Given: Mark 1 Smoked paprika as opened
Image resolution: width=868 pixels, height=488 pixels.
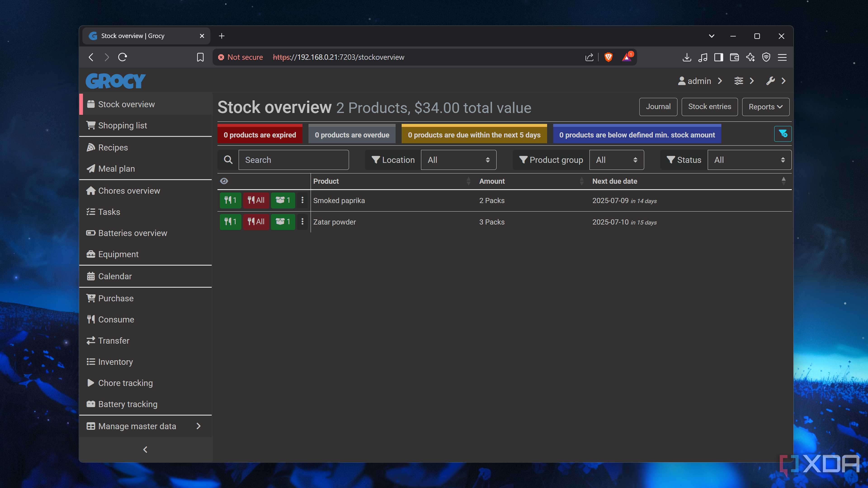Looking at the screenshot, I should 283,200.
